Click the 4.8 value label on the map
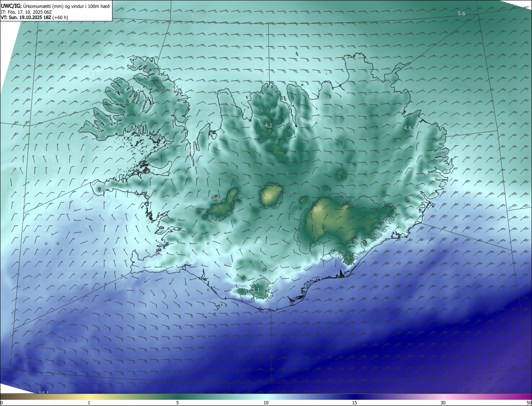Screen dimensions: 532x406 click(408, 128)
